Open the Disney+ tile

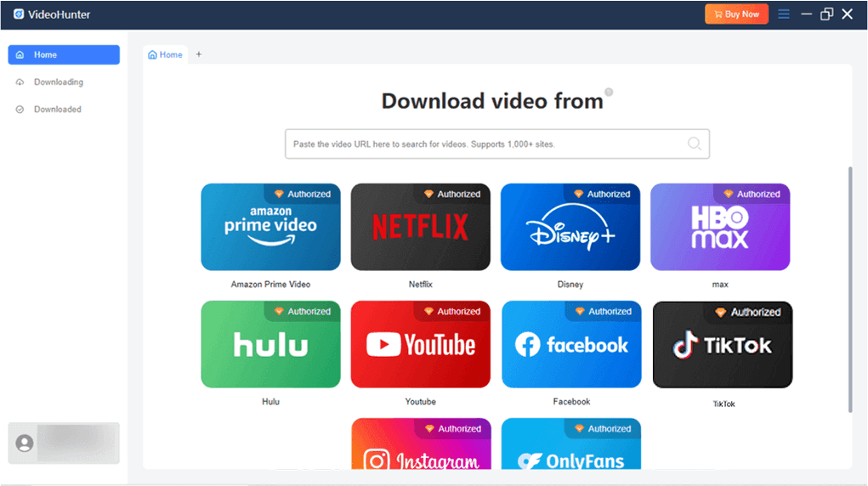[x=570, y=227]
